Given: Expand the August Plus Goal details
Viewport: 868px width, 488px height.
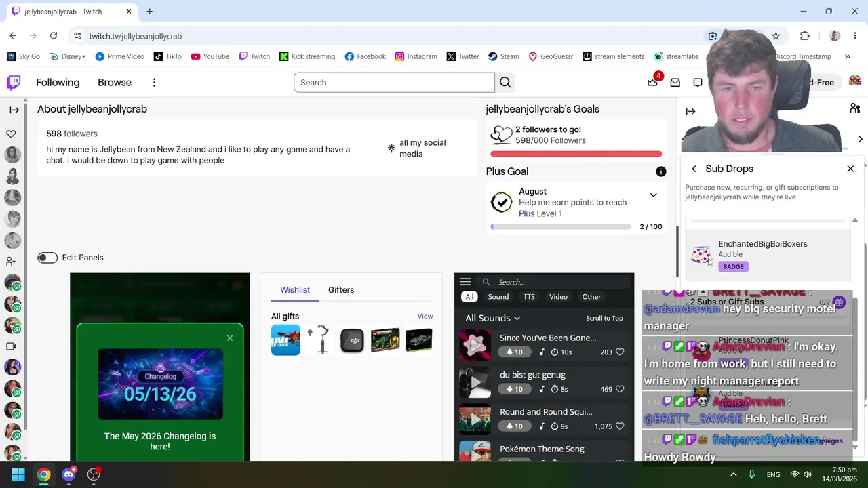Looking at the screenshot, I should click(x=653, y=195).
